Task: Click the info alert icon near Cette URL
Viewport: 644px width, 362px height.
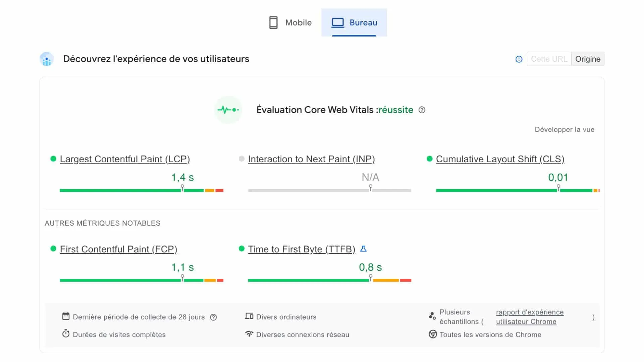Action: tap(519, 59)
